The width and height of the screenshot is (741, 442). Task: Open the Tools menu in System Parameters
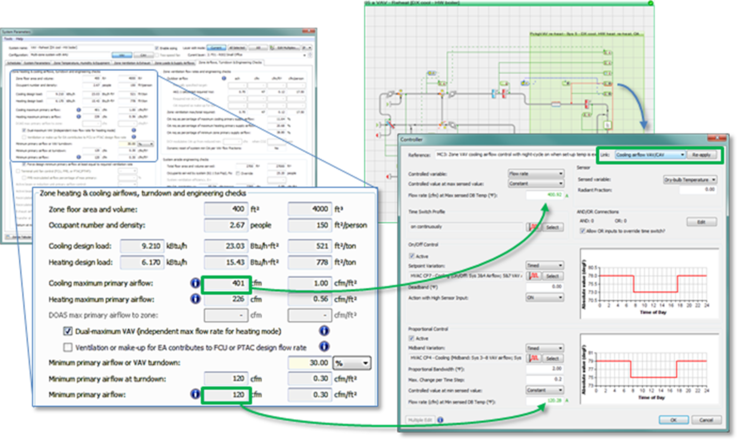pos(10,41)
